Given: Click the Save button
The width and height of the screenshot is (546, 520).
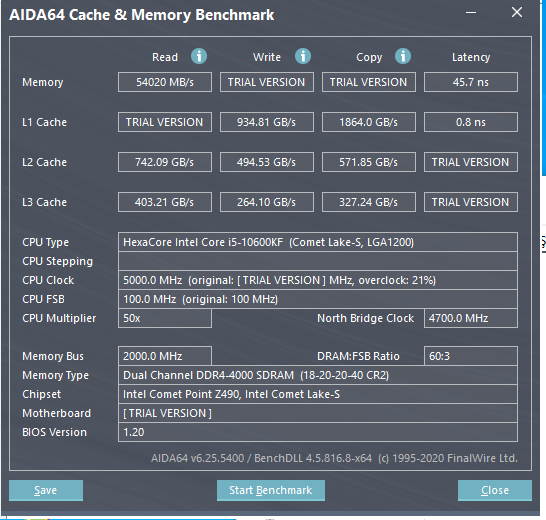Looking at the screenshot, I should click(x=46, y=490).
